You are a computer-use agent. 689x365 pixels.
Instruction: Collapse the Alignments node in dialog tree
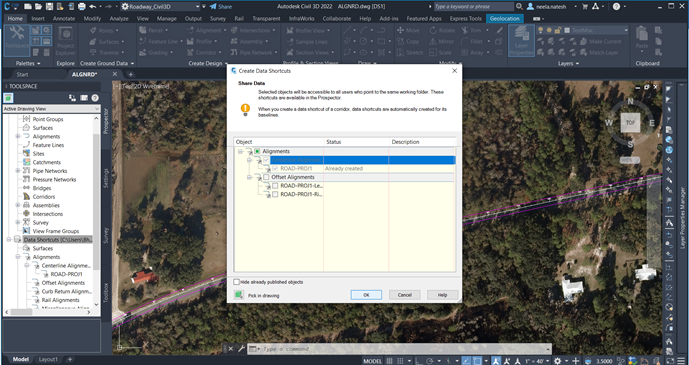(240, 152)
